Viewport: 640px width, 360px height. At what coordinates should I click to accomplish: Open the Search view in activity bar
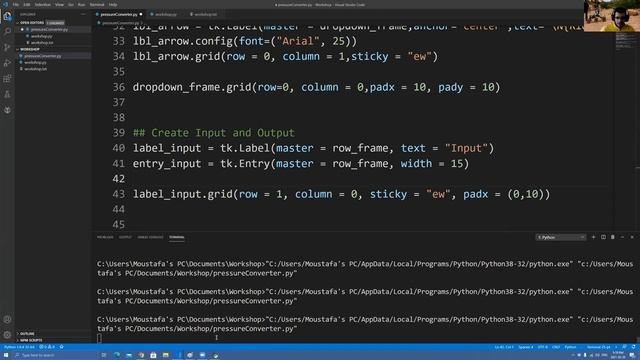point(7,32)
